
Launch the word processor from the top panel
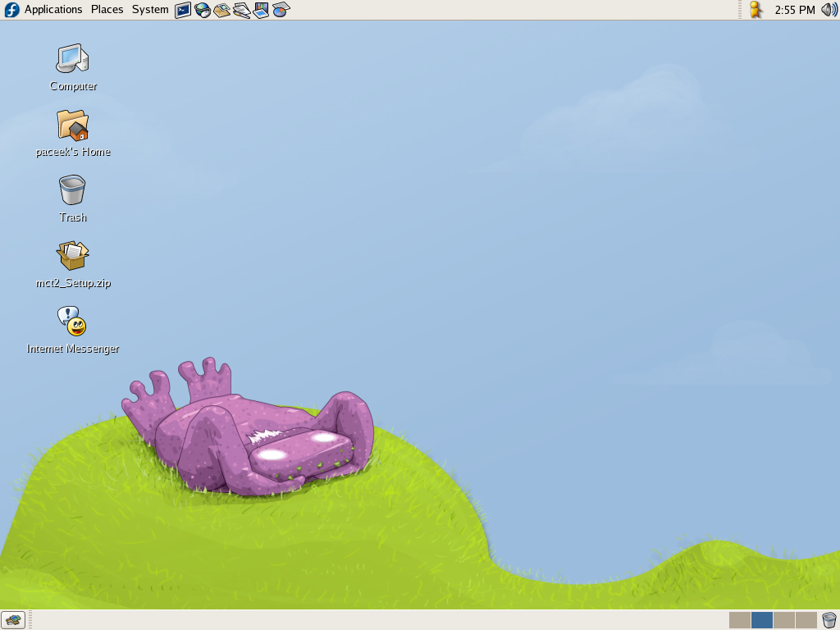[x=242, y=10]
